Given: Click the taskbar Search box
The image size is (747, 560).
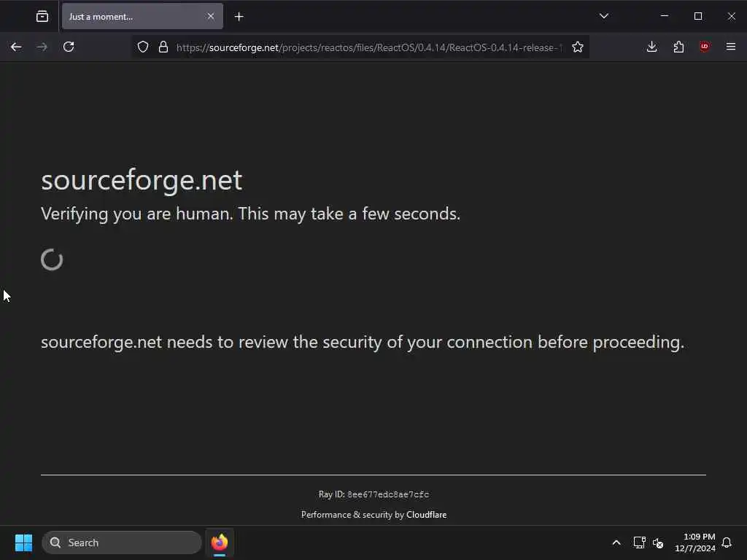Looking at the screenshot, I should pyautogui.click(x=122, y=542).
